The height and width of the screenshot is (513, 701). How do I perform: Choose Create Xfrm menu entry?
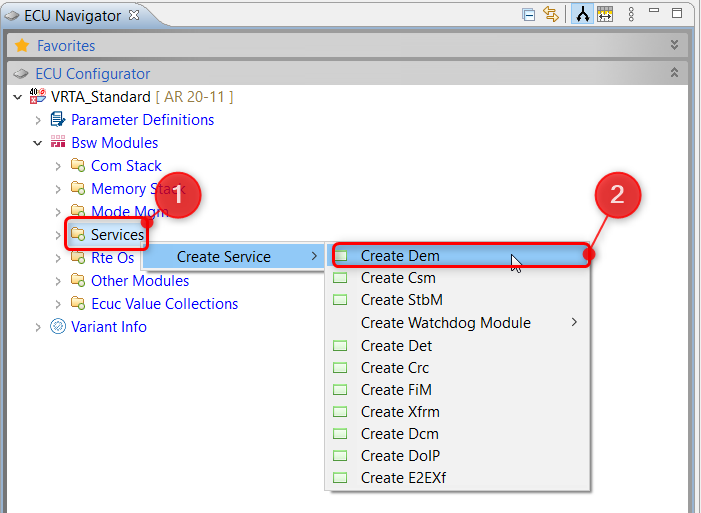458,411
